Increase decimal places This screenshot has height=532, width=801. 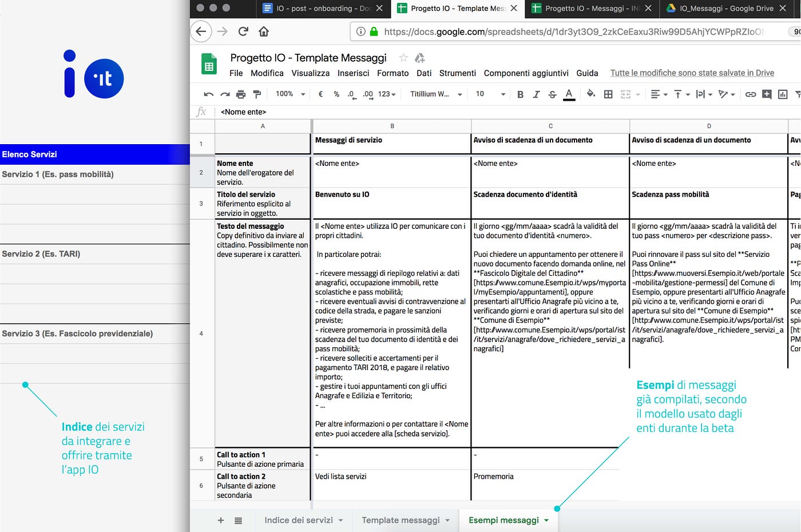coord(368,94)
